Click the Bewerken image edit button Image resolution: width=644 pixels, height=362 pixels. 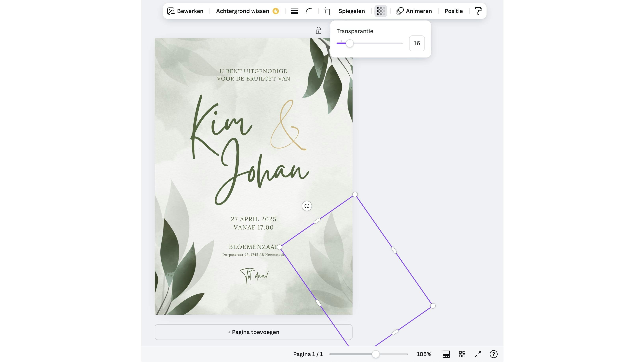coord(185,11)
